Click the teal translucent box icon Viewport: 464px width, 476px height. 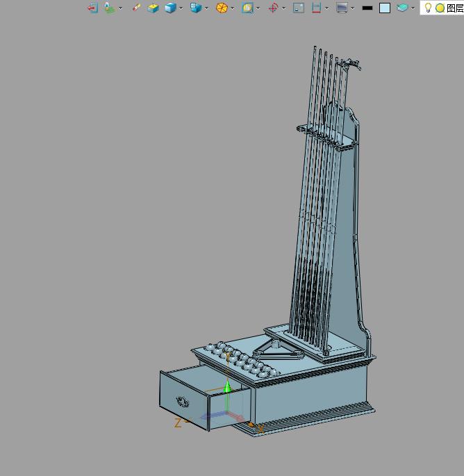click(402, 8)
